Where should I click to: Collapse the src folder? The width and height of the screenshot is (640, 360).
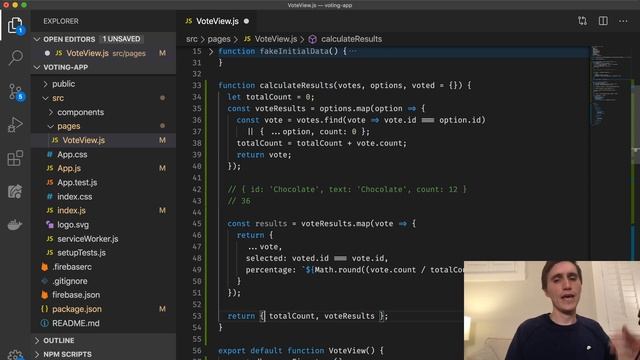(x=45, y=98)
